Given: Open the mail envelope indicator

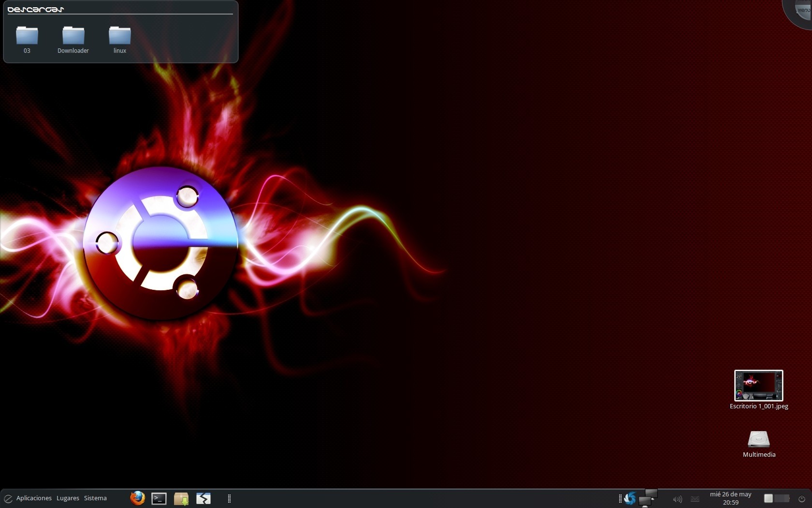Looking at the screenshot, I should (x=695, y=499).
